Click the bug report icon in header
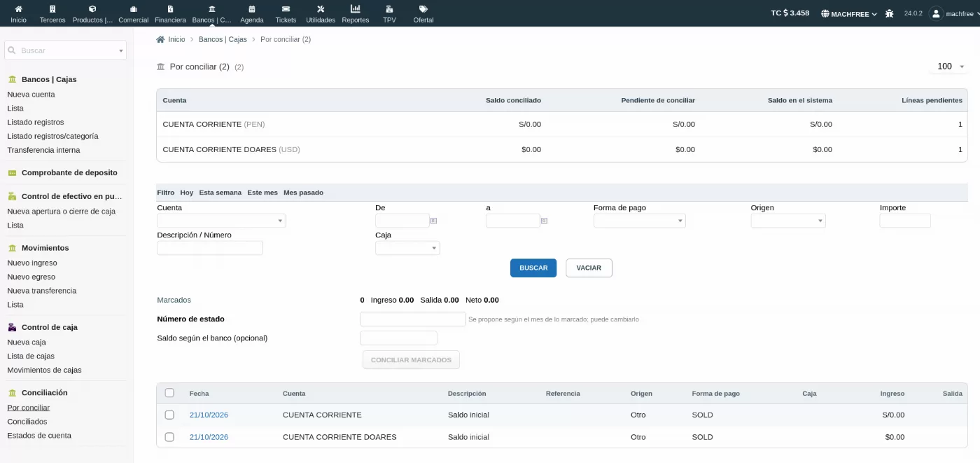This screenshot has width=980, height=463. pyautogui.click(x=890, y=13)
